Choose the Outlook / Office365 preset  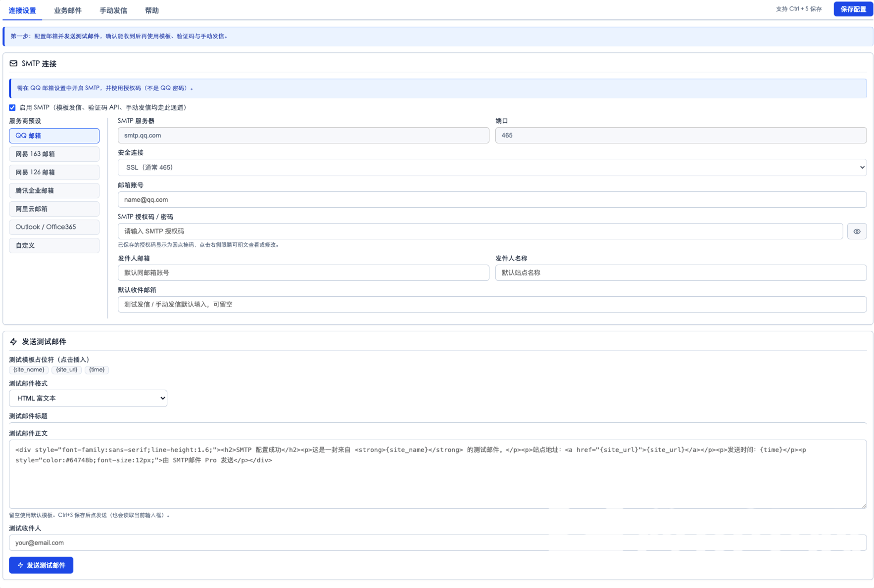click(54, 227)
